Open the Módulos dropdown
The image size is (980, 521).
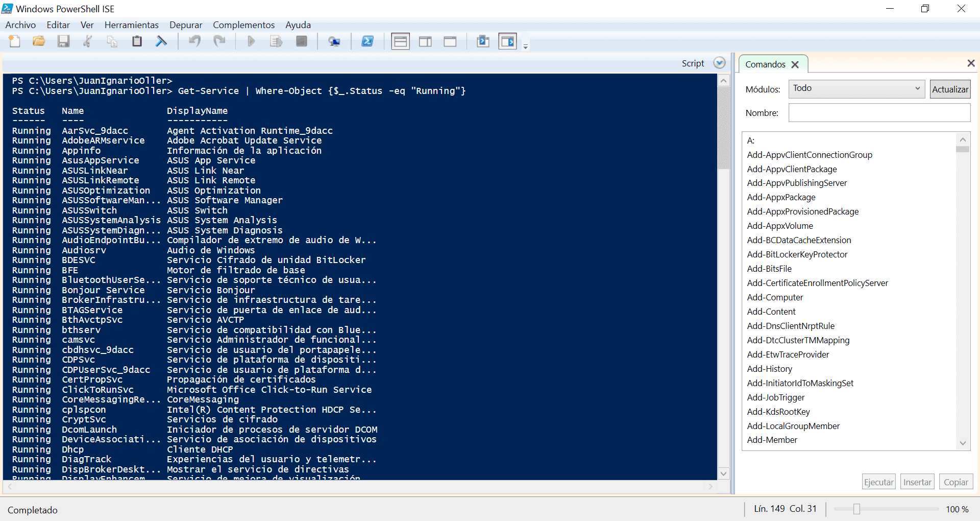[x=856, y=89]
